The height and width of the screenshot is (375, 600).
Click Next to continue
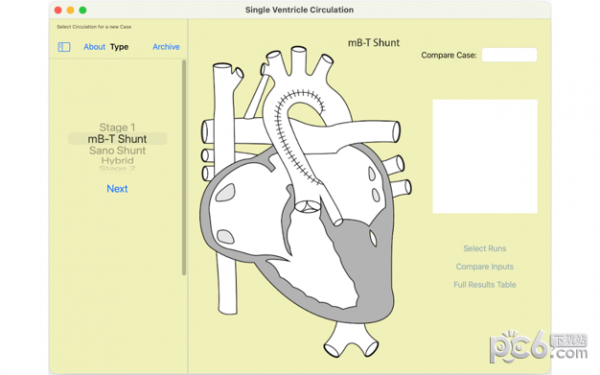coord(117,189)
